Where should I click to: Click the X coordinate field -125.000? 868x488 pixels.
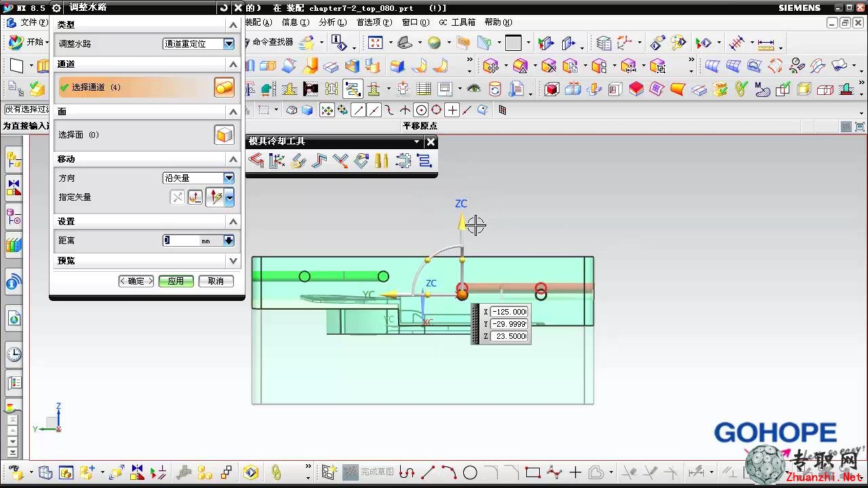[x=509, y=312]
